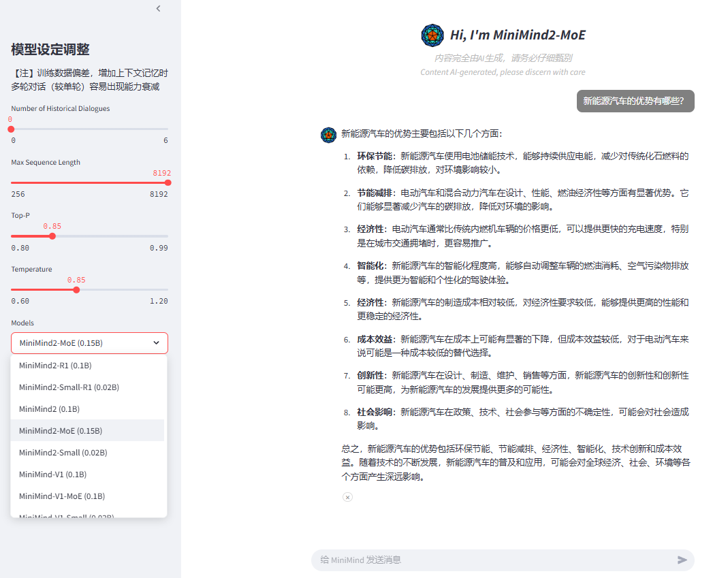Screen dimensions: 728x578
Task: Click the intro line '新能源汽车的优势主要包括以下几个方面'
Action: point(422,133)
